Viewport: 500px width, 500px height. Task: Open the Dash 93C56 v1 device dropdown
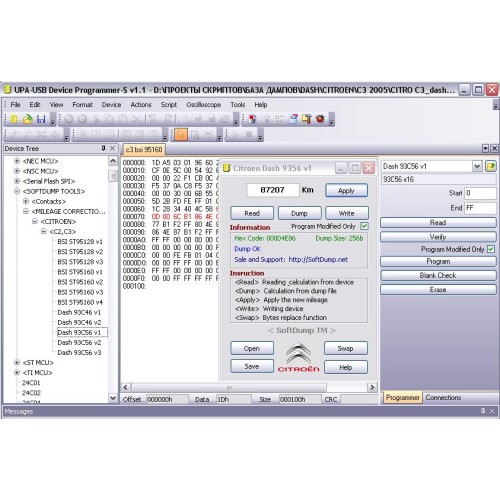click(x=477, y=166)
